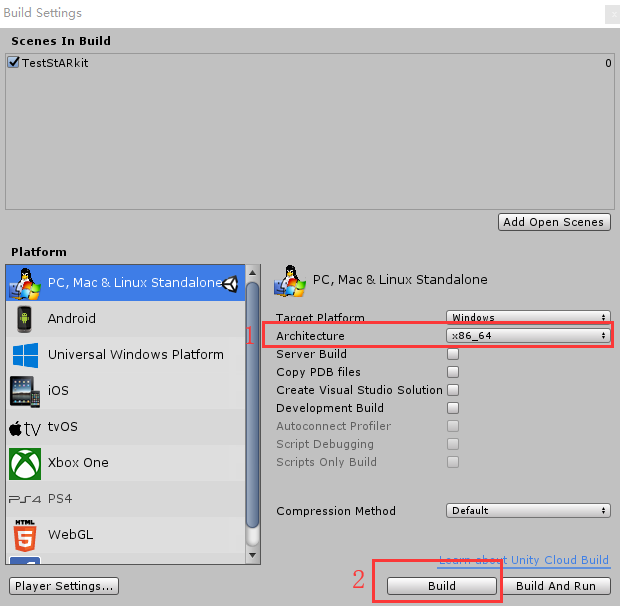Toggle the Script Debugging checkbox

(x=453, y=444)
